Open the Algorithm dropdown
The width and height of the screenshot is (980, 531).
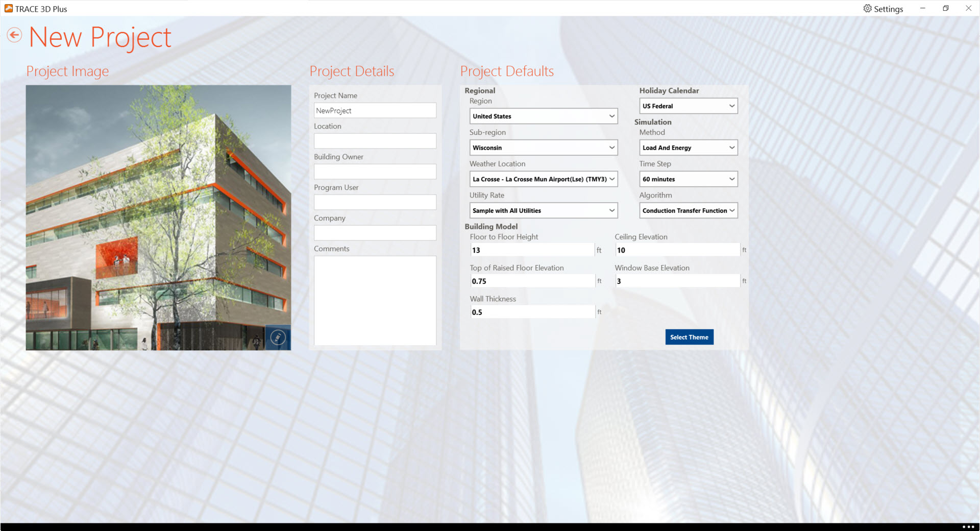688,211
